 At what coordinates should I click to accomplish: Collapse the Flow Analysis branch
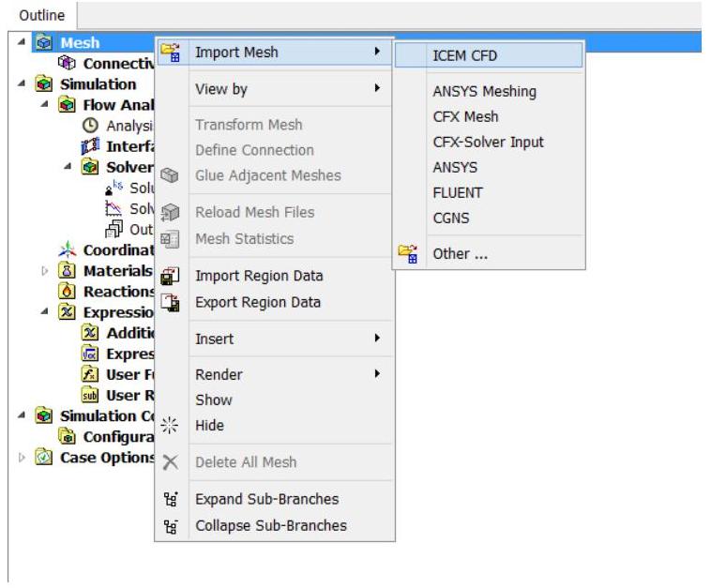[44, 104]
